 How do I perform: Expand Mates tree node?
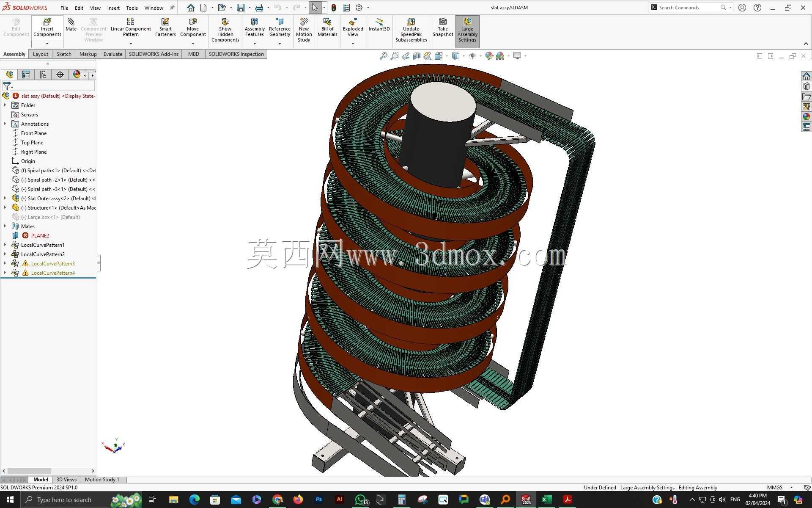coord(5,226)
